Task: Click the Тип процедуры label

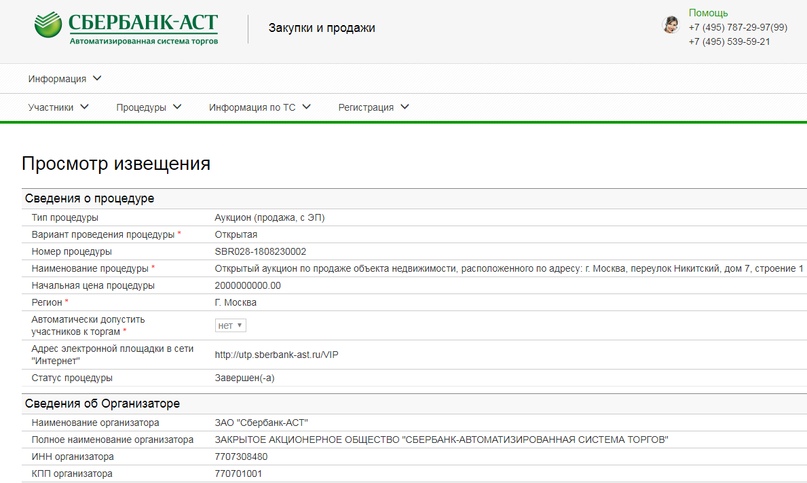Action: (65, 218)
